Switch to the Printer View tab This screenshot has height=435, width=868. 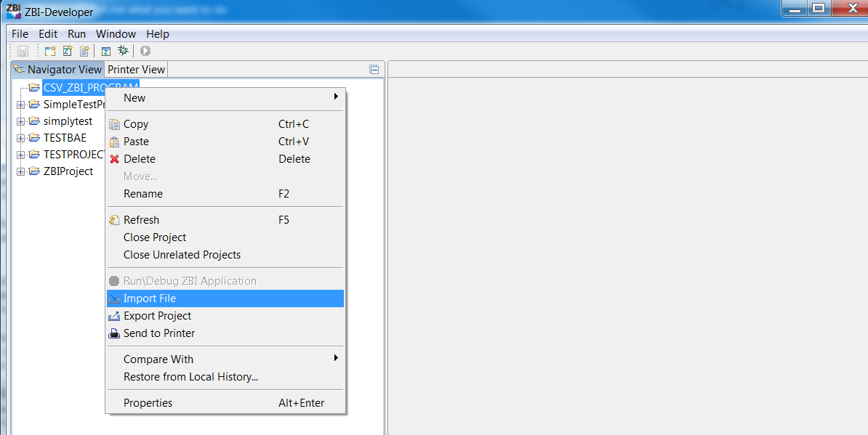135,69
